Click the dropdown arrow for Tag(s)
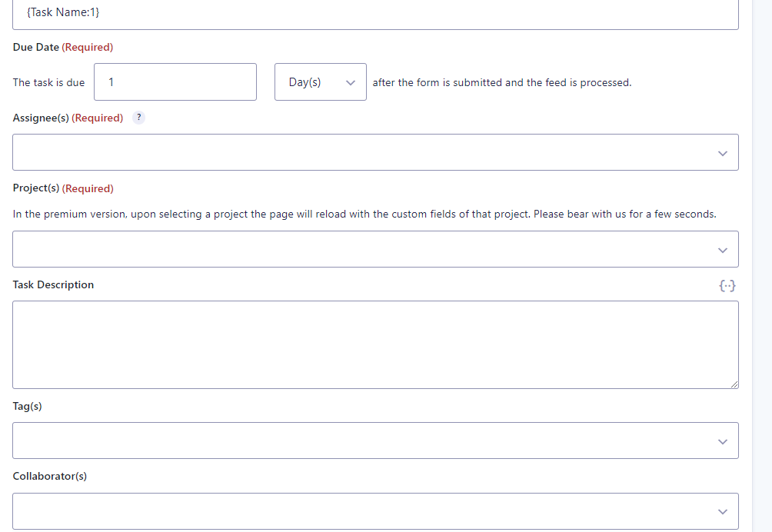The width and height of the screenshot is (772, 532). (x=722, y=440)
